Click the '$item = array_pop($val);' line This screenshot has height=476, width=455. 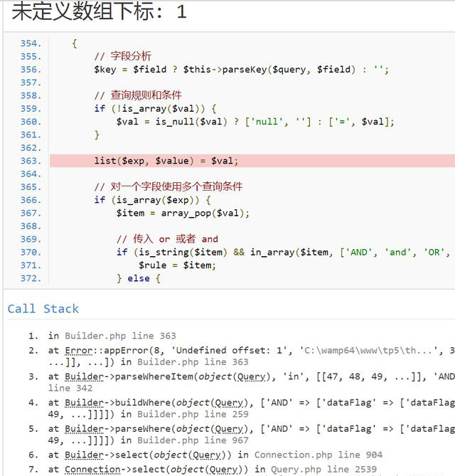(x=183, y=213)
